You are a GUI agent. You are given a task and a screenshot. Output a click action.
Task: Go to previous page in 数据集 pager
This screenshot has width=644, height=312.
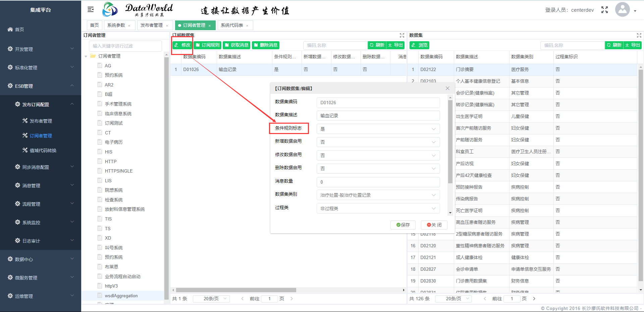(485, 299)
